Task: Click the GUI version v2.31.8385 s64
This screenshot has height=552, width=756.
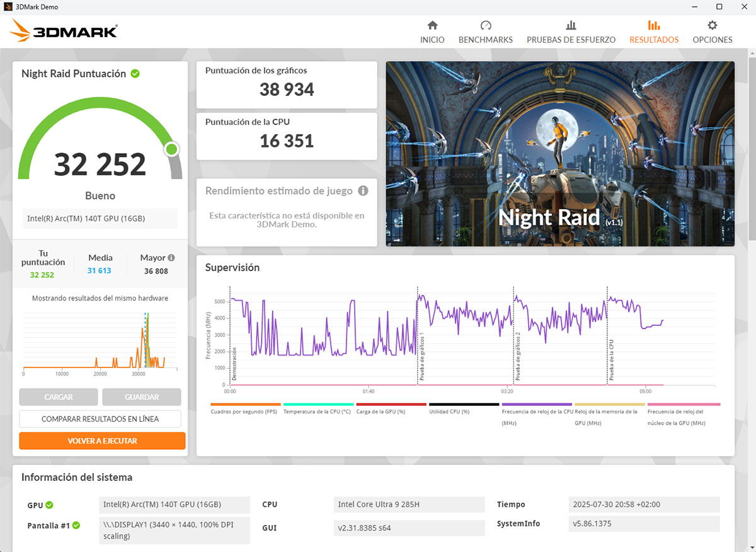Action: tap(409, 528)
